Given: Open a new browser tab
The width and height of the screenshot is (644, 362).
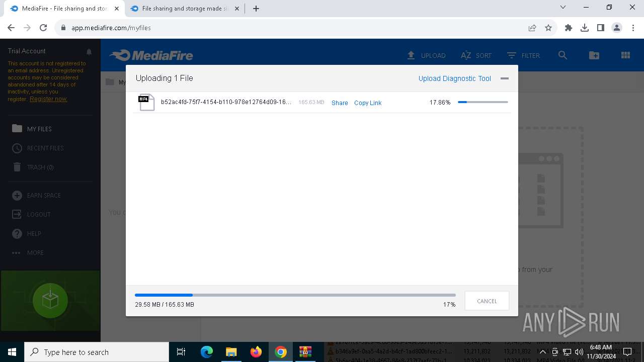Looking at the screenshot, I should [256, 9].
